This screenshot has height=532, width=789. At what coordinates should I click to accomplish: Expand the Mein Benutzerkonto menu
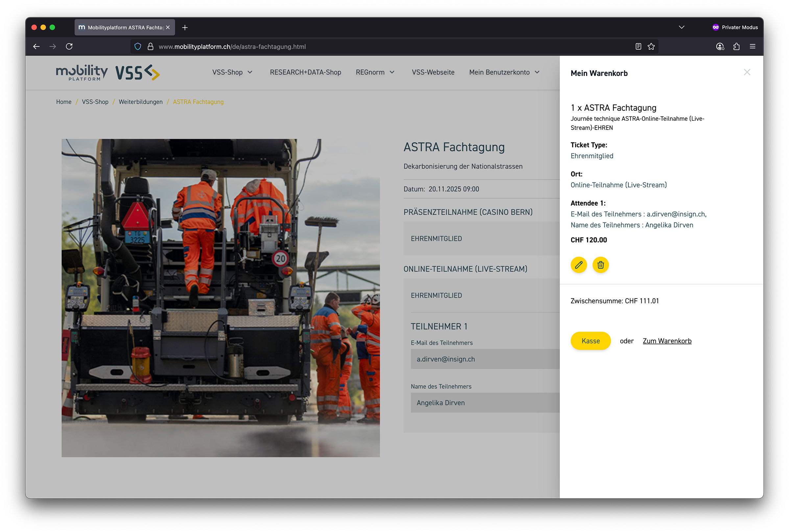pyautogui.click(x=504, y=72)
